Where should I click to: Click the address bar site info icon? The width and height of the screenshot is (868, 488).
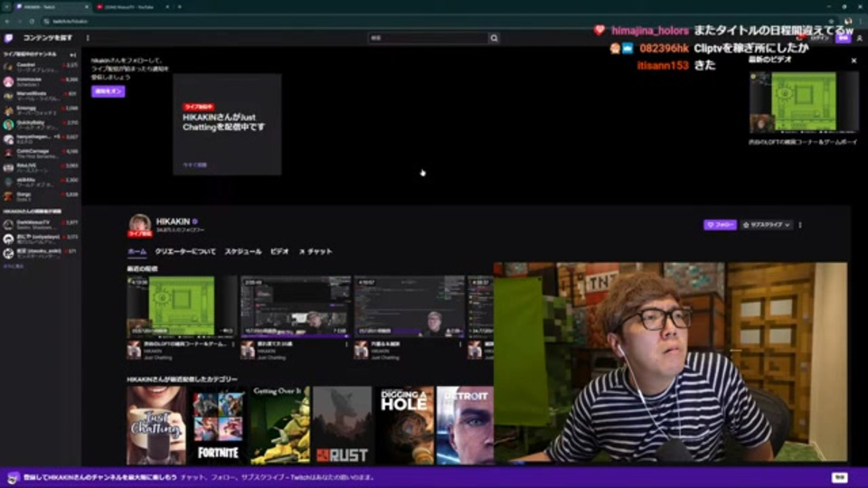coord(46,21)
